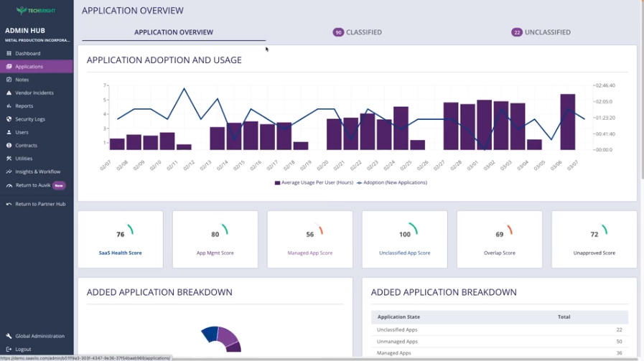The image size is (644, 361).
Task: Click the Global Administration wrench icon
Action: click(x=9, y=336)
